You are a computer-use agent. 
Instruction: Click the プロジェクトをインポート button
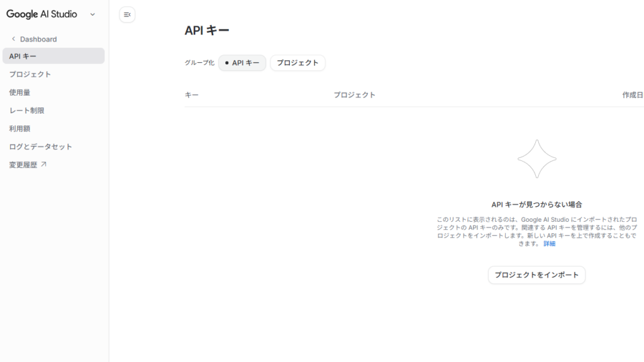536,275
